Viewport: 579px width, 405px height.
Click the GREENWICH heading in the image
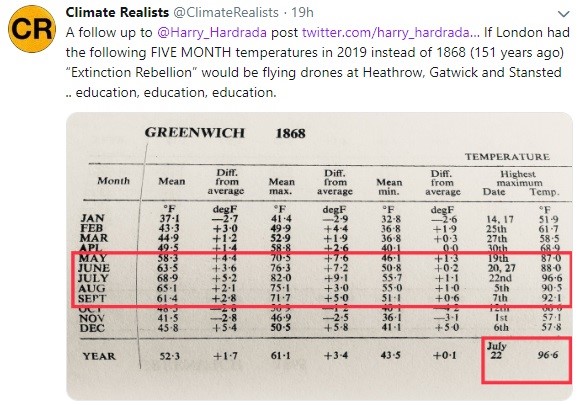(195, 133)
